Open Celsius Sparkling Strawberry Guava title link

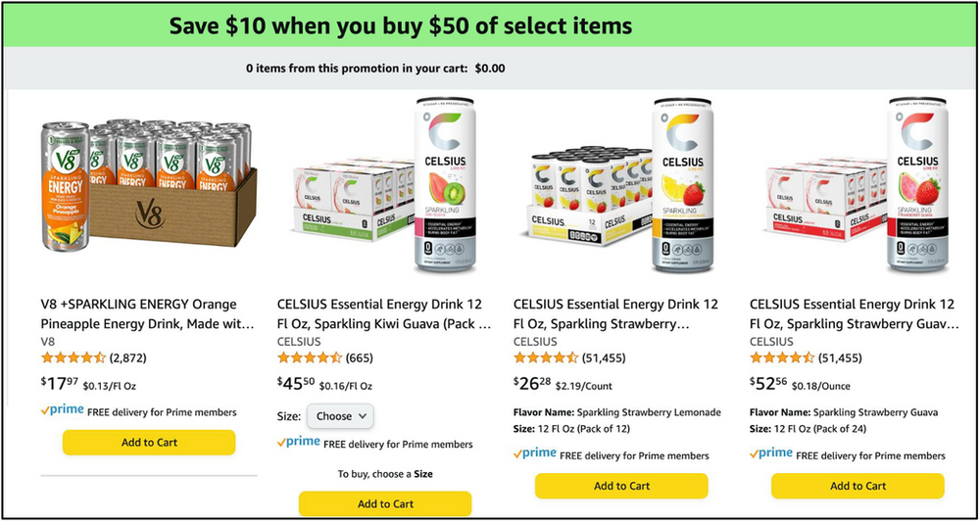click(854, 314)
